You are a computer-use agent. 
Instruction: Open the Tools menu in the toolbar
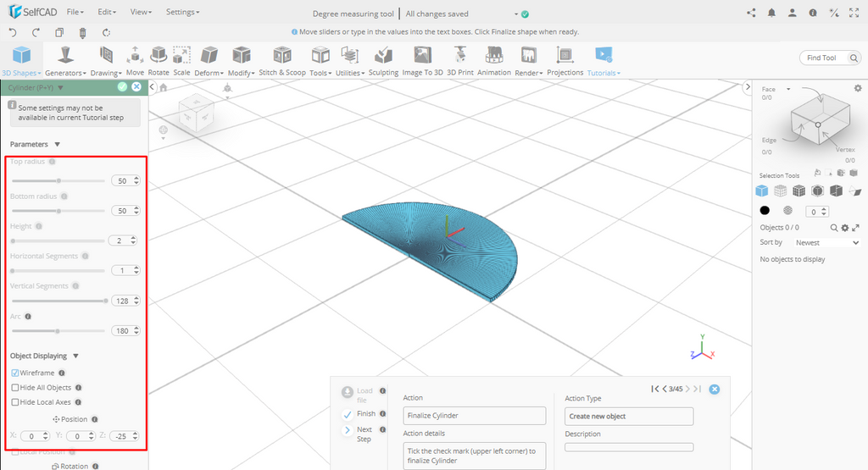(x=320, y=61)
